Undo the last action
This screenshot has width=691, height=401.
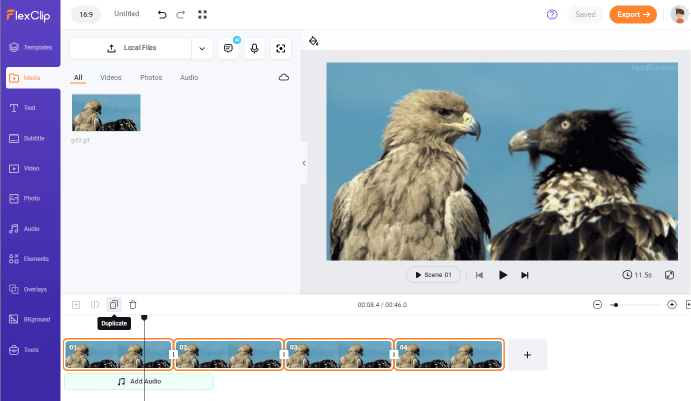click(162, 15)
